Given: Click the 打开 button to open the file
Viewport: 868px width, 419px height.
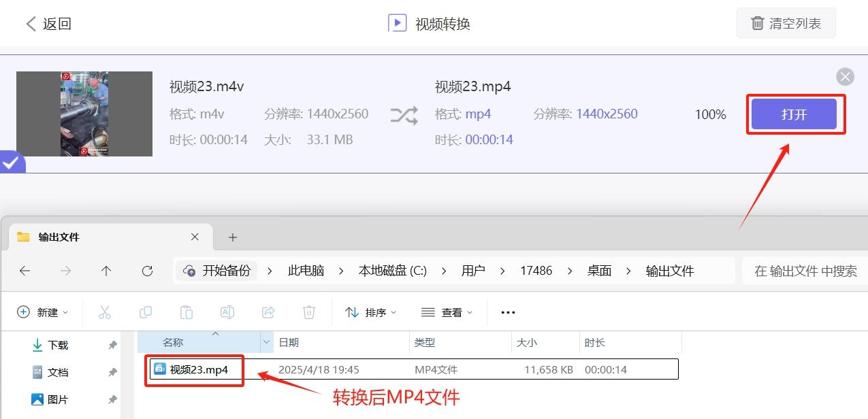Looking at the screenshot, I should 795,114.
